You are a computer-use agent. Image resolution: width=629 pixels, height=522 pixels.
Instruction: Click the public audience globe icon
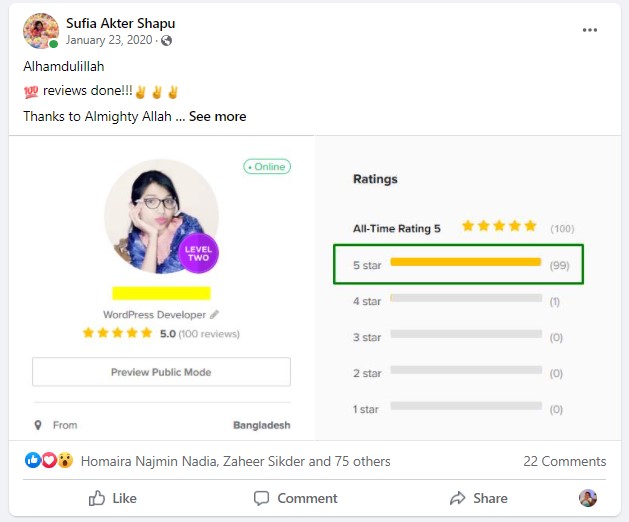click(x=166, y=41)
